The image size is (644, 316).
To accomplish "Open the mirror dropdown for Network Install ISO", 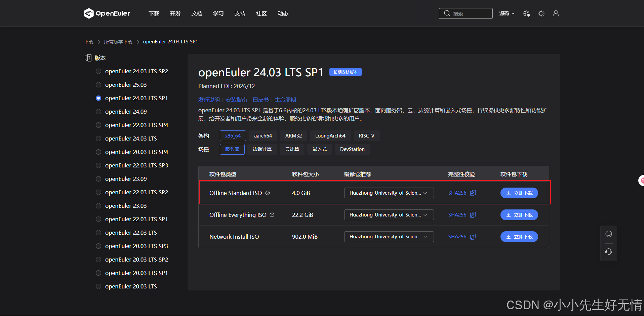I will pyautogui.click(x=389, y=236).
